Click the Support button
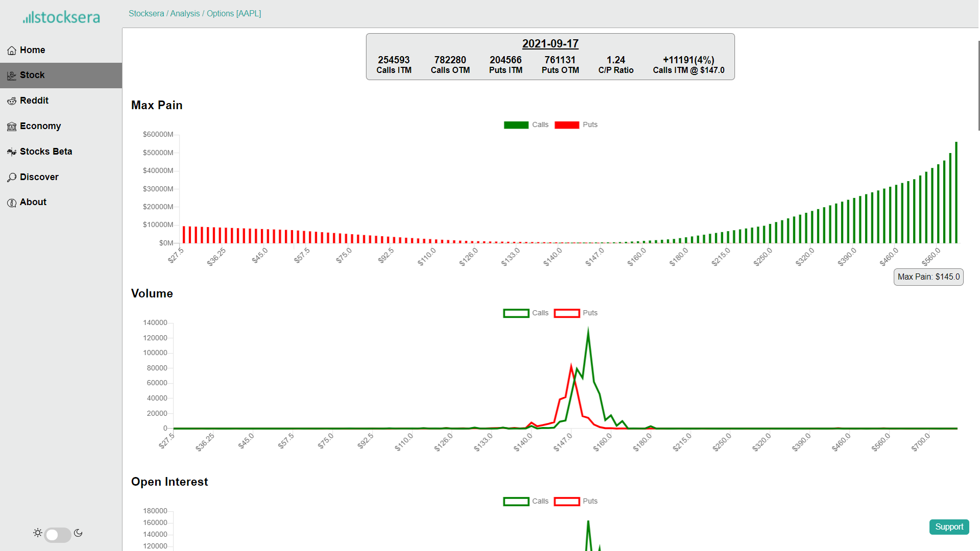 tap(949, 527)
